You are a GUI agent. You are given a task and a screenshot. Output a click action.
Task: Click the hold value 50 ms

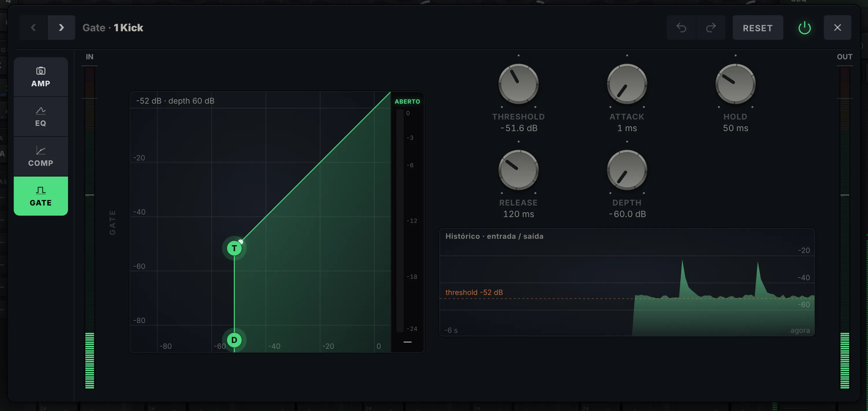[x=735, y=128]
